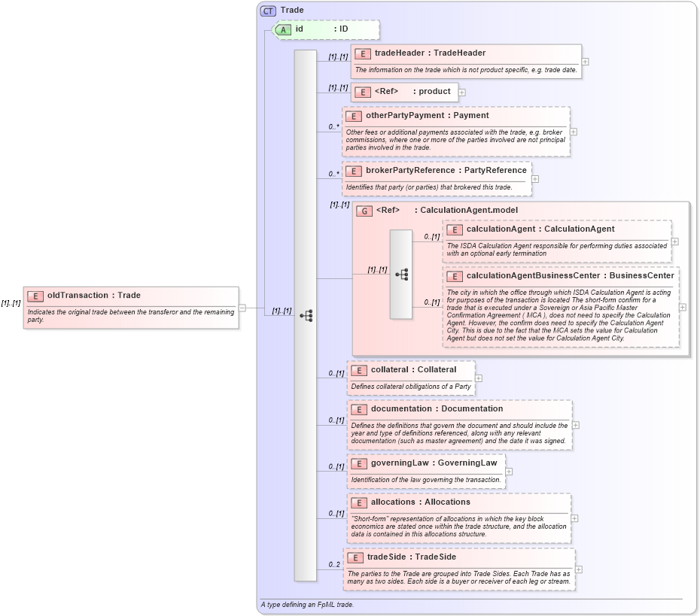Click the A attribute icon beside id
The height and width of the screenshot is (616, 700).
[x=285, y=30]
